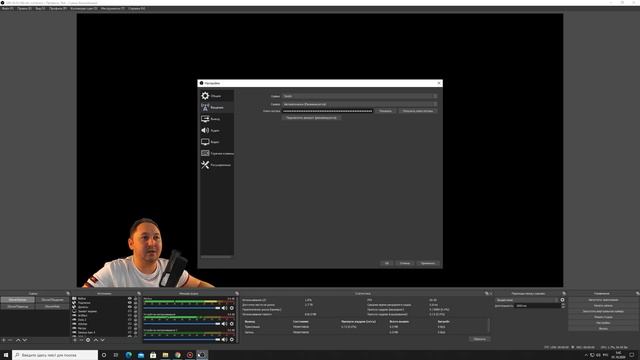640x360 pixels.
Task: Toggle lock of first source row
Action: click(x=136, y=298)
